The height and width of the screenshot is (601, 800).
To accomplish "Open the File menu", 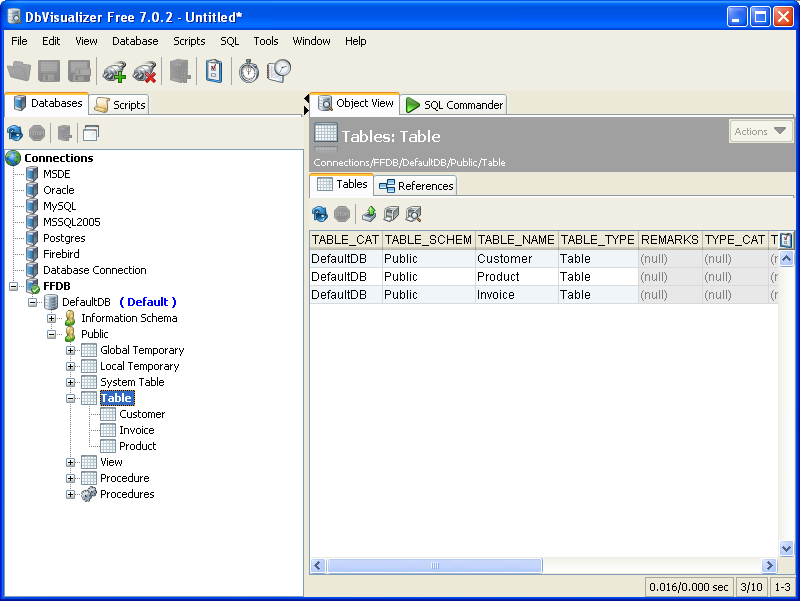I will (x=19, y=41).
